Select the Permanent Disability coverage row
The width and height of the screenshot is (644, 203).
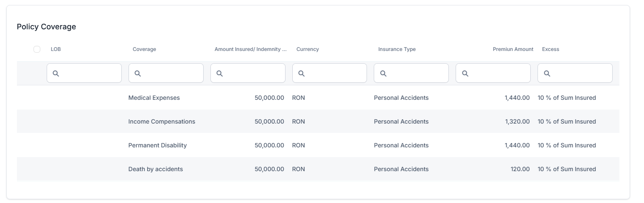[x=157, y=145]
